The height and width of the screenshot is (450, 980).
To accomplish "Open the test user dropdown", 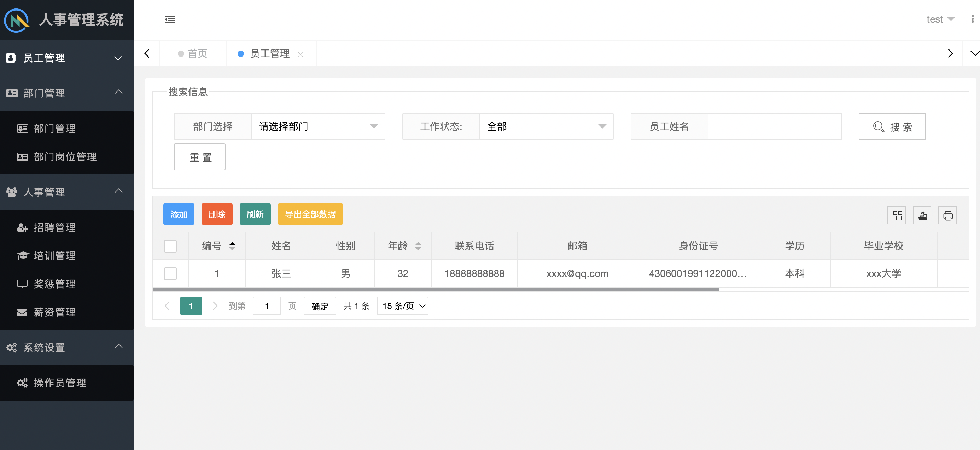I will click(x=940, y=19).
